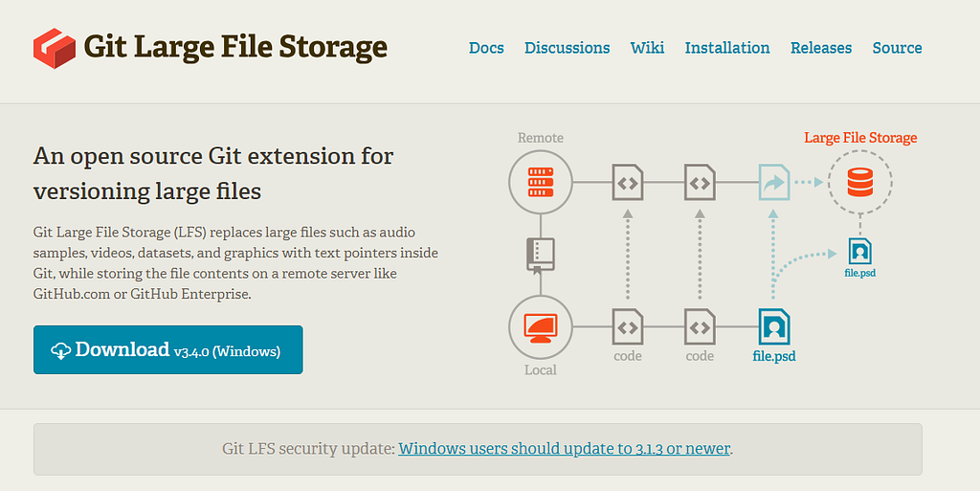Open the Docs navigation link
Image resolution: width=980 pixels, height=491 pixels.
486,48
